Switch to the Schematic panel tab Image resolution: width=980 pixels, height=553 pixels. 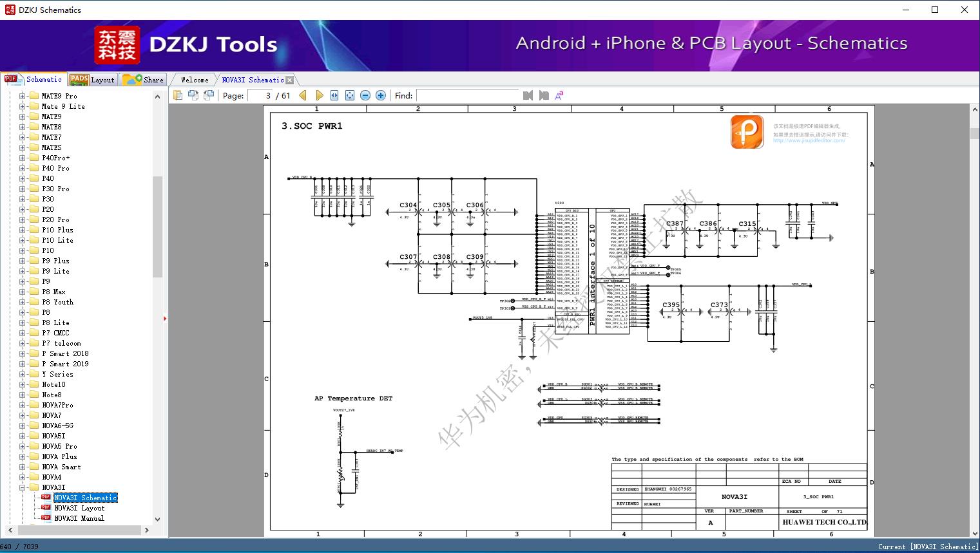coord(34,79)
